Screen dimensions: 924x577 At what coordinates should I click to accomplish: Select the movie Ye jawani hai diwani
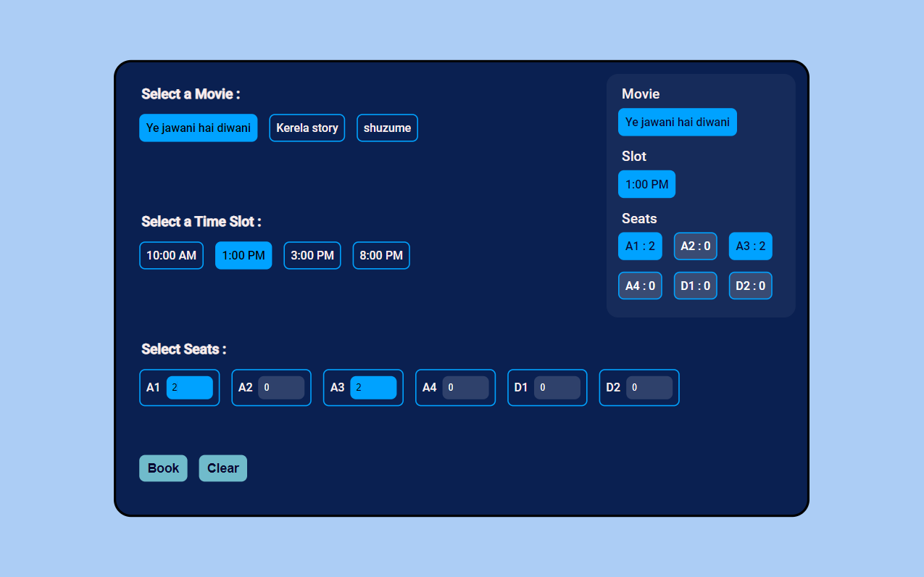[199, 128]
